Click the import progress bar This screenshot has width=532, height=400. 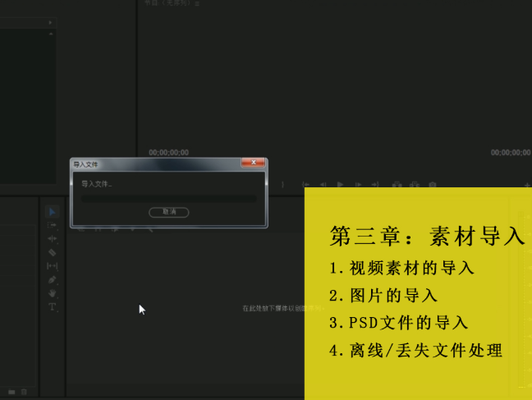coord(168,199)
